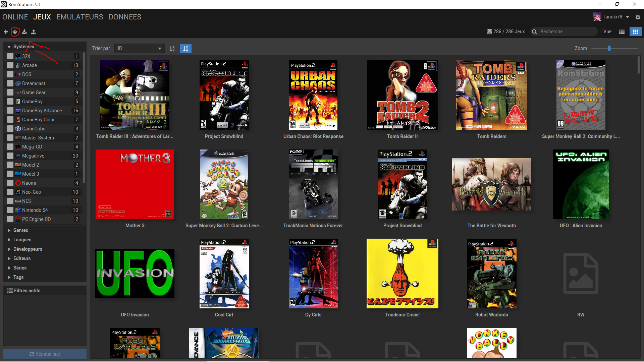Expand the Développeurs filter section
This screenshot has width=644, height=362.
28,249
